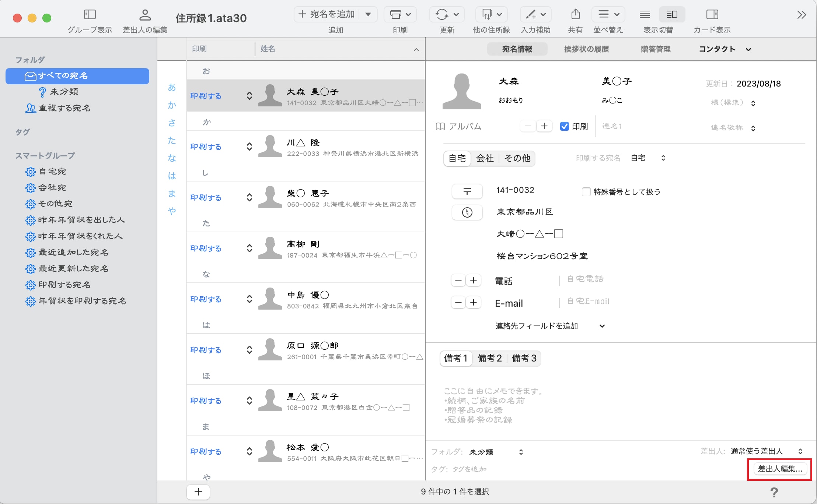817x504 pixels.
Task: Jump to た in kana index
Action: click(172, 140)
